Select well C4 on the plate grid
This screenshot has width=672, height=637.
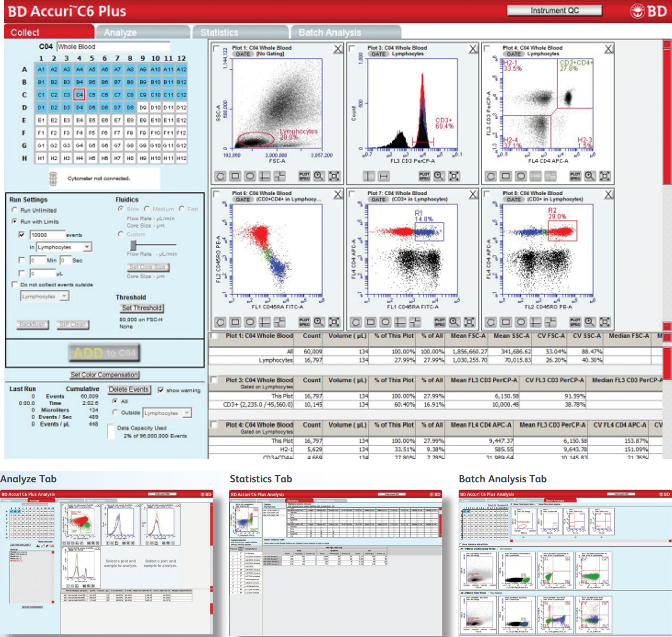click(79, 94)
